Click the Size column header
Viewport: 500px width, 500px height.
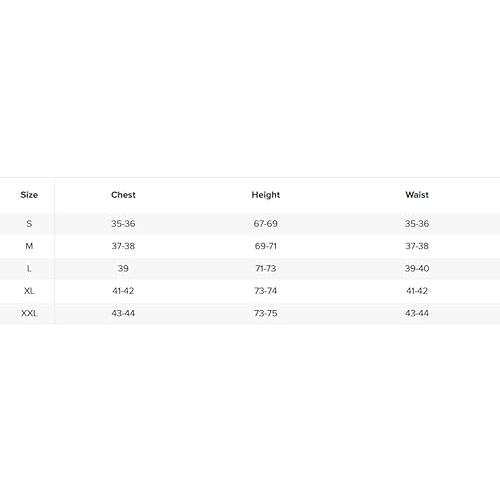coord(29,195)
